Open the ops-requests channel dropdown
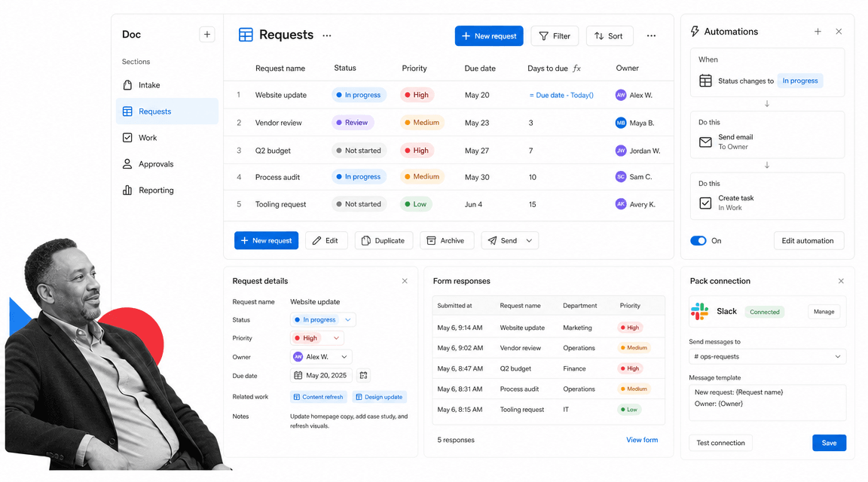868x482 pixels. pos(767,357)
